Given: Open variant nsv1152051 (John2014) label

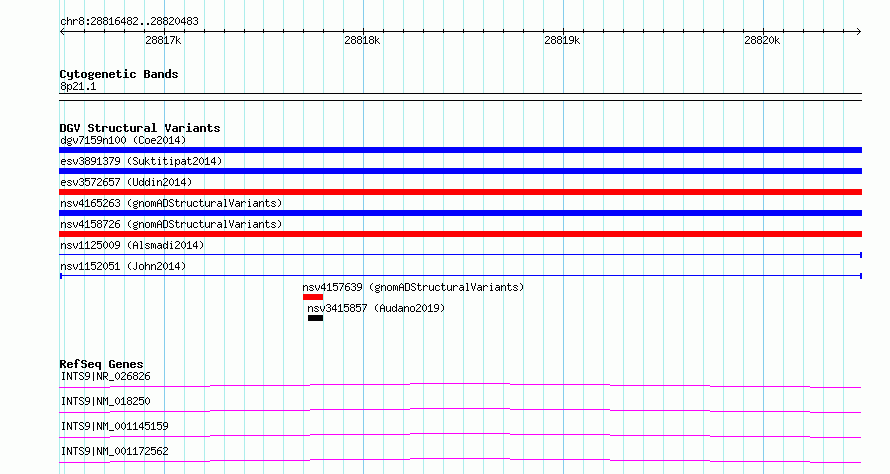Looking at the screenshot, I should pyautogui.click(x=123, y=266).
